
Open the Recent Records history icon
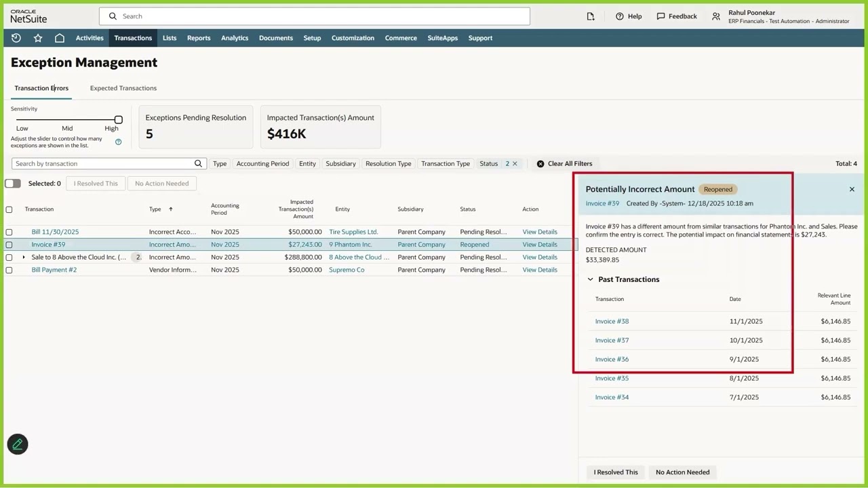(16, 38)
